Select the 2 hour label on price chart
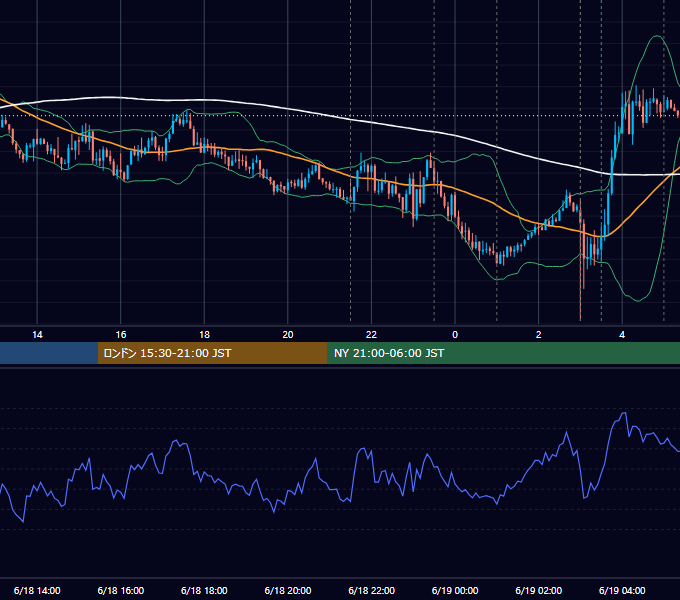The image size is (680, 600). [539, 335]
